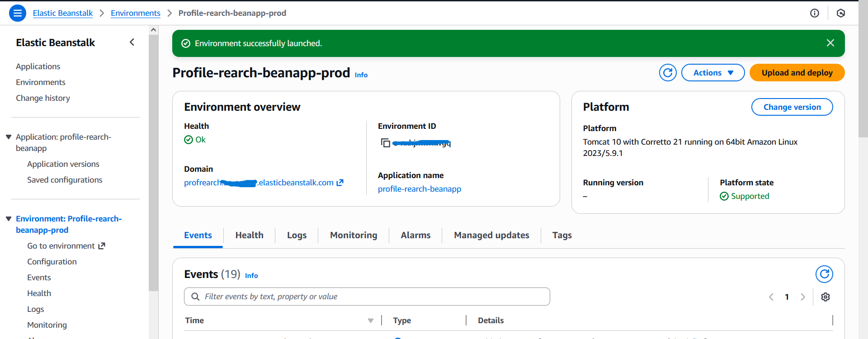Screen dimensions: 868x339
Task: Switch to the Logs tab
Action: tap(297, 235)
